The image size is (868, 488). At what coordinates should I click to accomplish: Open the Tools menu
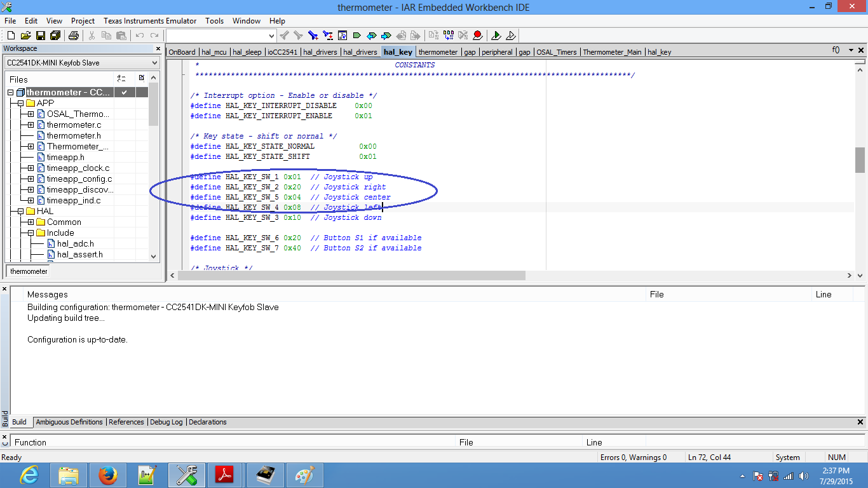pos(215,21)
